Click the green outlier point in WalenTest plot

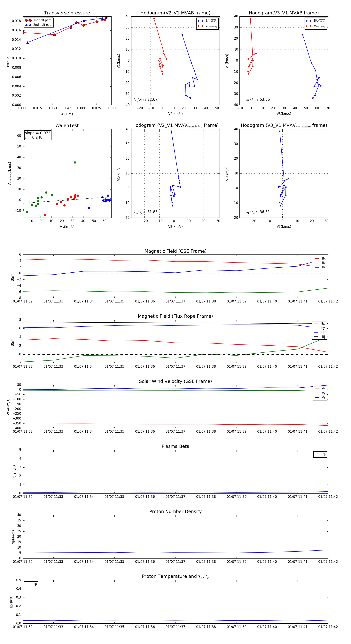point(75,163)
